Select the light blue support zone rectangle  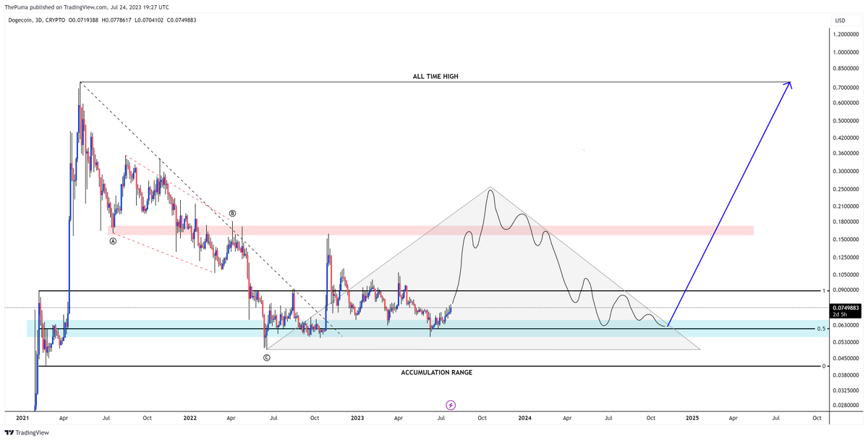click(427, 328)
